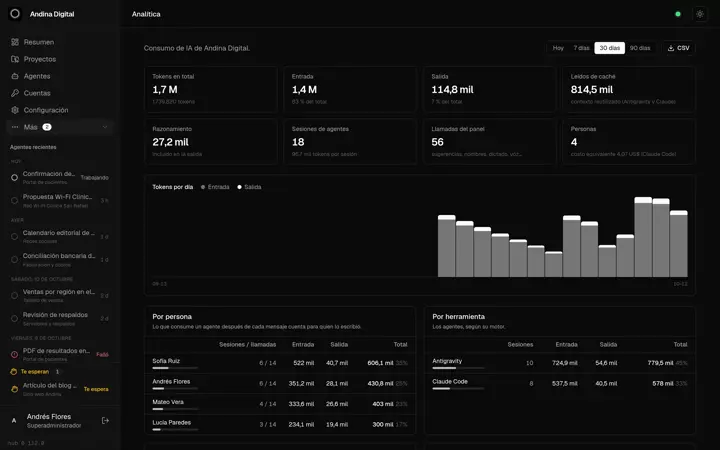The image size is (720, 450).
Task: Open Calendario editorial de... agent
Action: (60, 236)
